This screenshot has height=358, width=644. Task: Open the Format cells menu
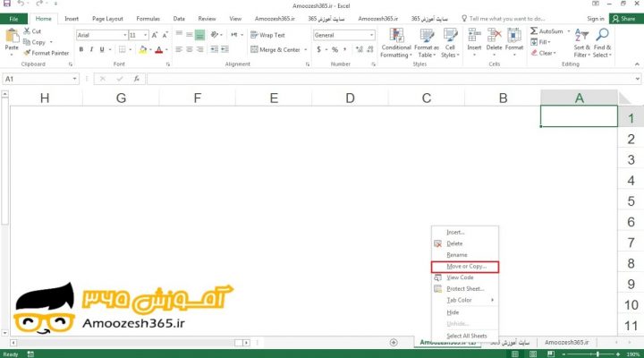(x=514, y=43)
